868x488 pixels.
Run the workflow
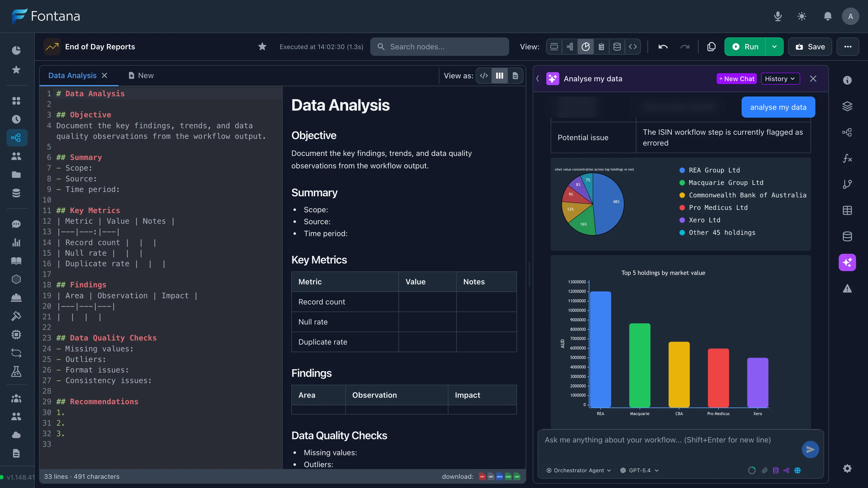tap(745, 46)
